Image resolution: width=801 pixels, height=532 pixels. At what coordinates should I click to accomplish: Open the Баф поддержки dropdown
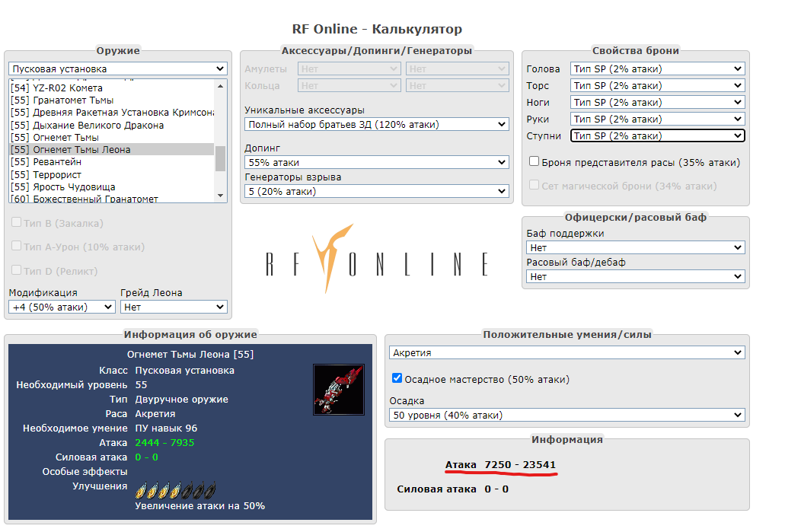[635, 247]
